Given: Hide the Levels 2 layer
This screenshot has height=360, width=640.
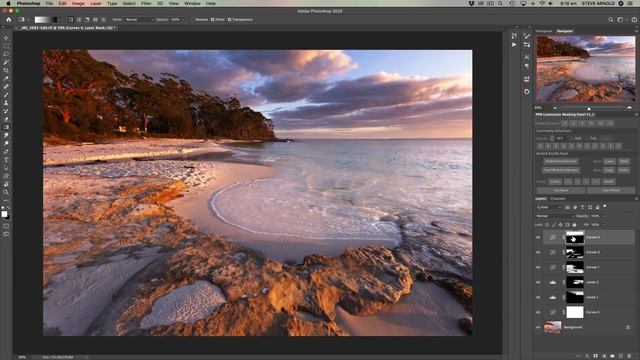Looking at the screenshot, I should [538, 282].
